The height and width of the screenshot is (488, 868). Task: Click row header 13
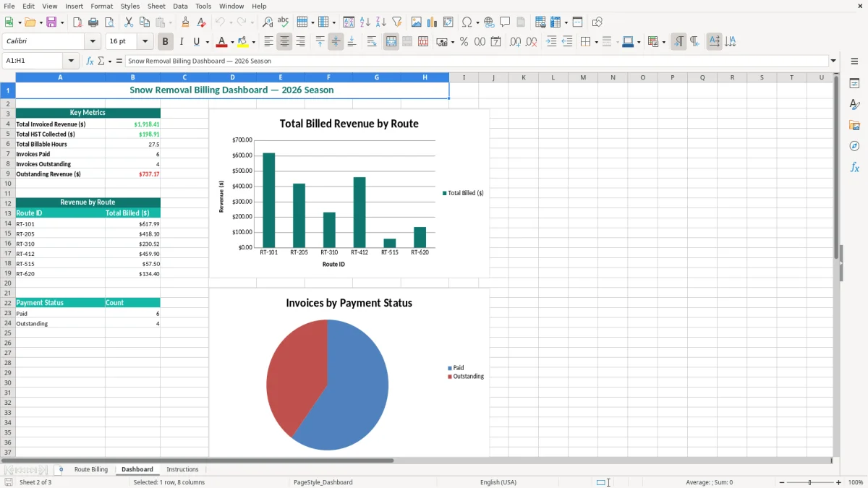click(8, 213)
